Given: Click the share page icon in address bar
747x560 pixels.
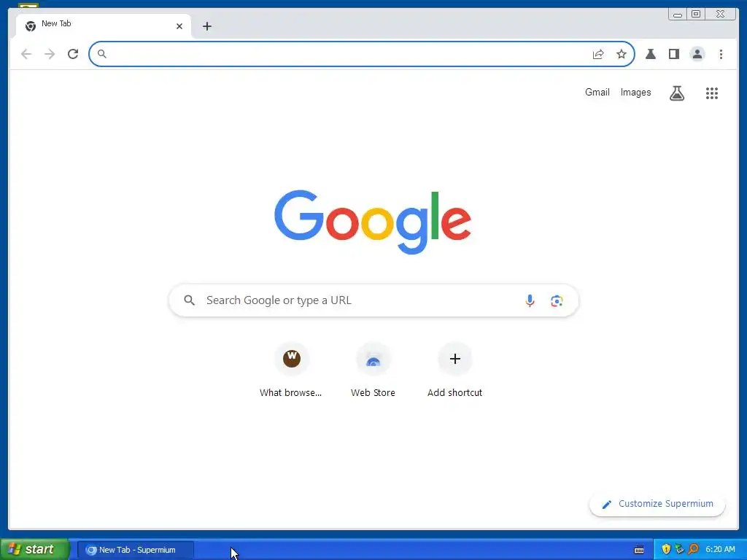Looking at the screenshot, I should [598, 54].
